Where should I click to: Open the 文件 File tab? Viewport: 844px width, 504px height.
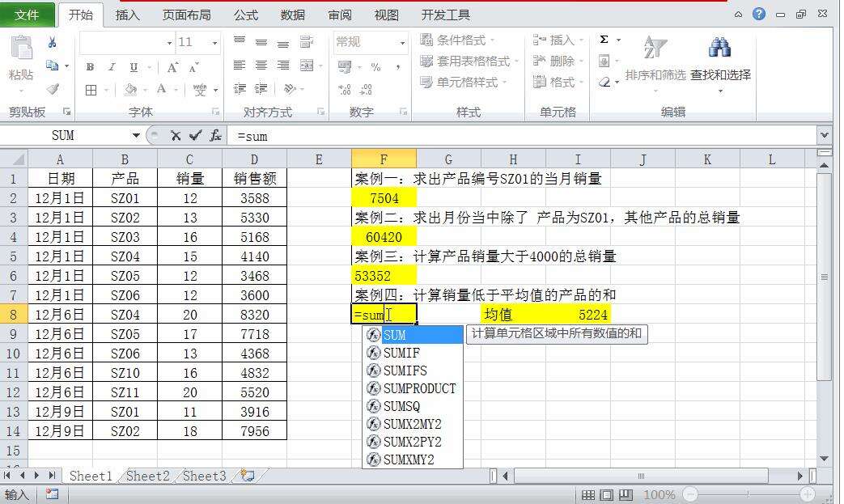coord(27,15)
